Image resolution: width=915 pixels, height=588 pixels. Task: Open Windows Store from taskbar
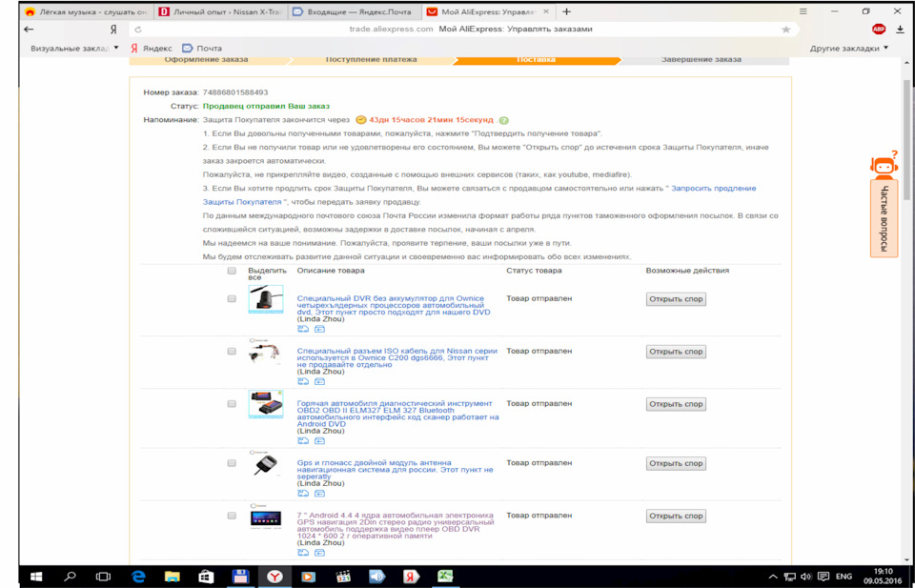click(x=206, y=577)
